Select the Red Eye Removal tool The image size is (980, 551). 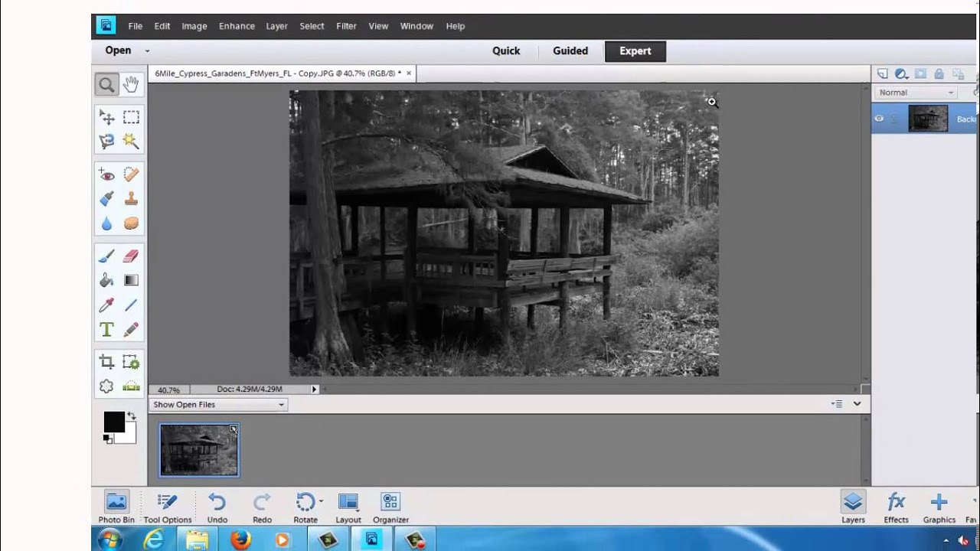(106, 174)
